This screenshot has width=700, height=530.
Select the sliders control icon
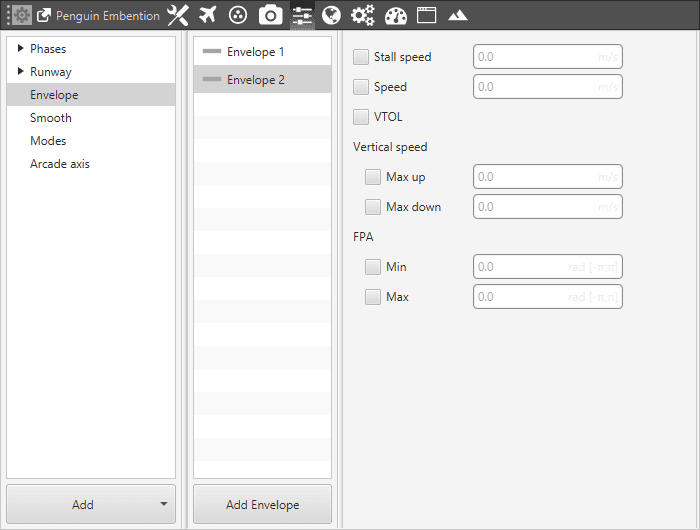302,16
